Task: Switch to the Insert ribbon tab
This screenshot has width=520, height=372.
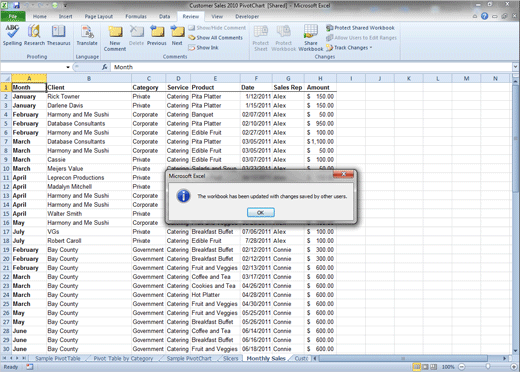Action: point(65,16)
